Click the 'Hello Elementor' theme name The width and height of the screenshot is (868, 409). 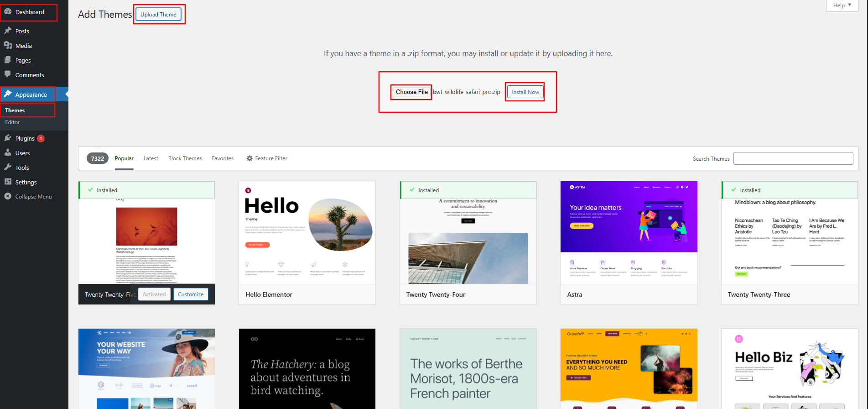[269, 294]
